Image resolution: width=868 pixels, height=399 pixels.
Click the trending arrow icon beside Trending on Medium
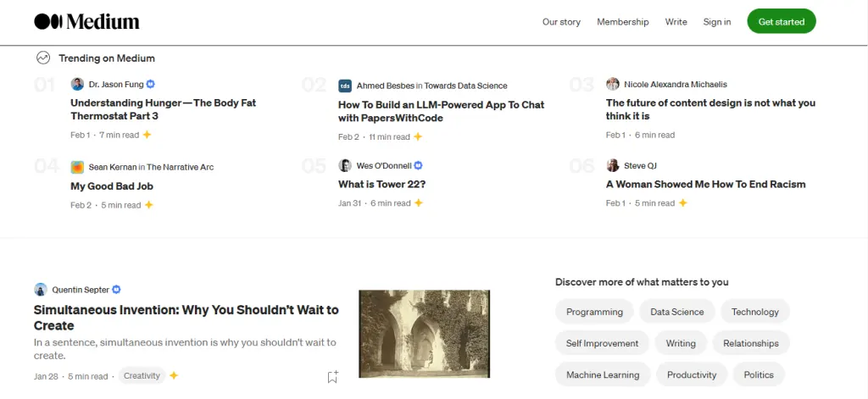tap(42, 58)
